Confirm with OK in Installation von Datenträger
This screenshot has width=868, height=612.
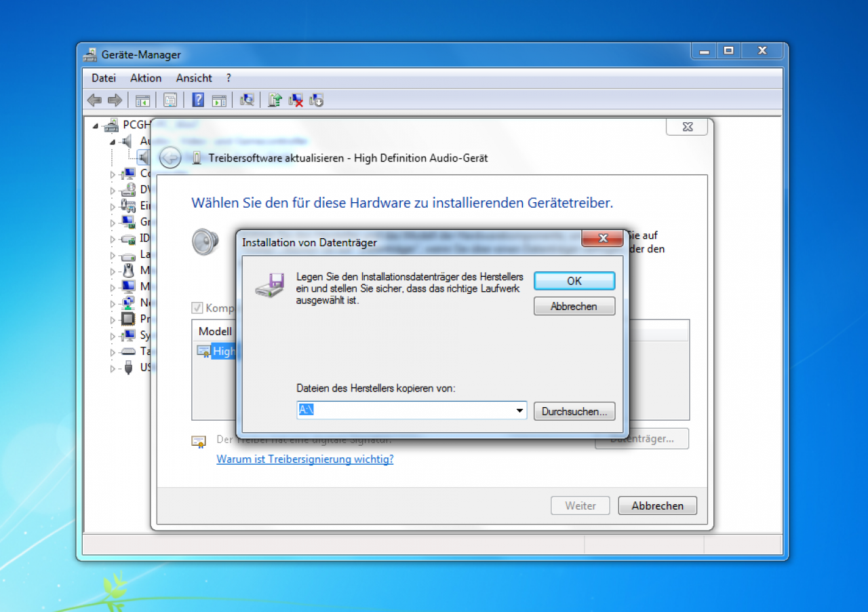click(x=574, y=281)
